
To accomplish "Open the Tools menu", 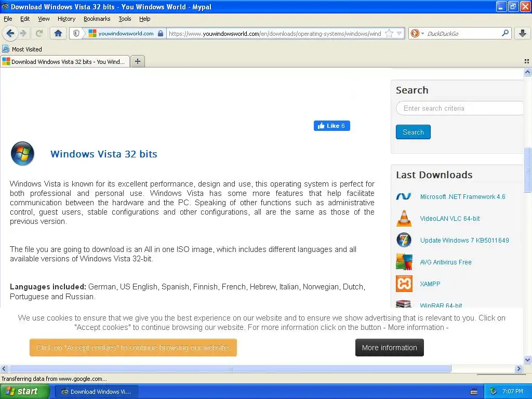I will tap(125, 19).
